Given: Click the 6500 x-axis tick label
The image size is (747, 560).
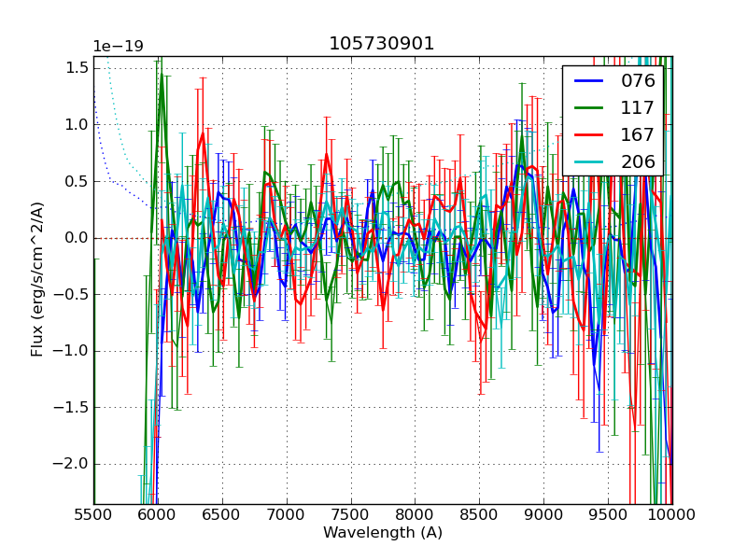Looking at the screenshot, I should click(222, 514).
